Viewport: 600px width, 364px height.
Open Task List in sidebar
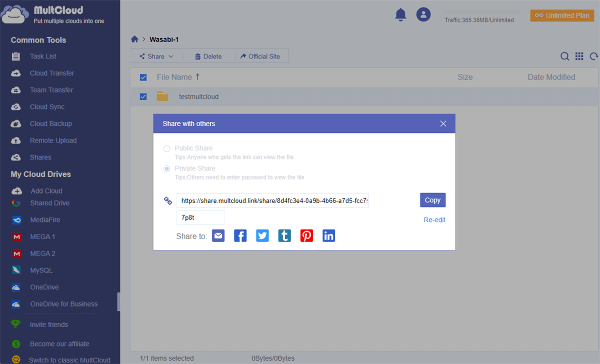pos(43,56)
